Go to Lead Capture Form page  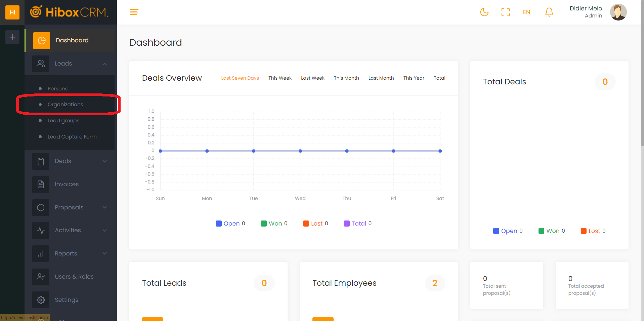click(x=72, y=137)
